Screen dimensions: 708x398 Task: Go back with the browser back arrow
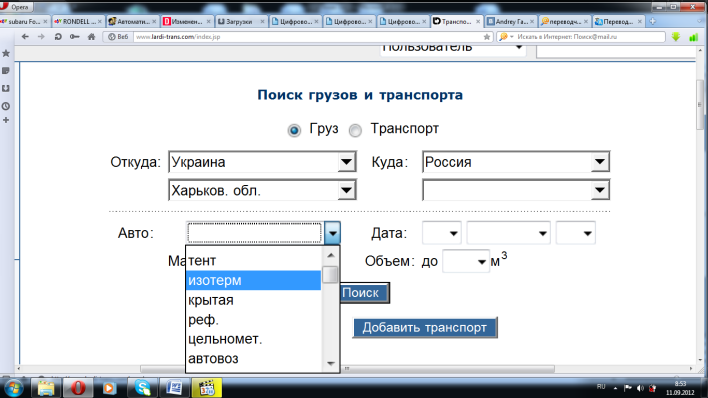click(25, 37)
